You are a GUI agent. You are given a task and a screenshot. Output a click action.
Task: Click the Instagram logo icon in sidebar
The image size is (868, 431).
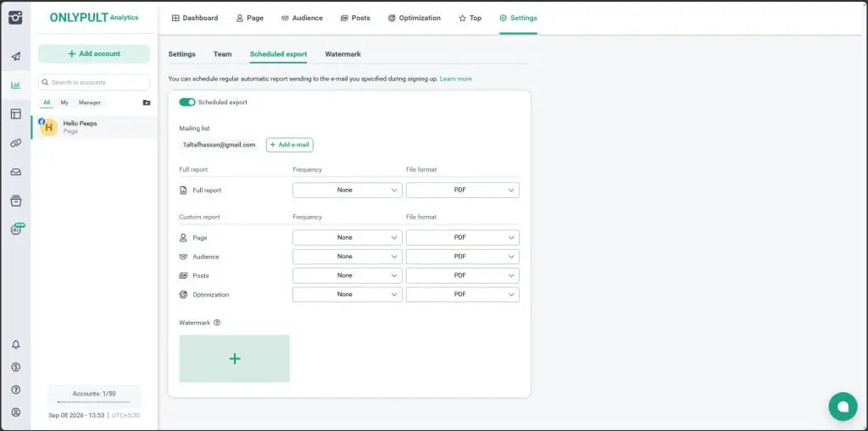click(x=15, y=17)
